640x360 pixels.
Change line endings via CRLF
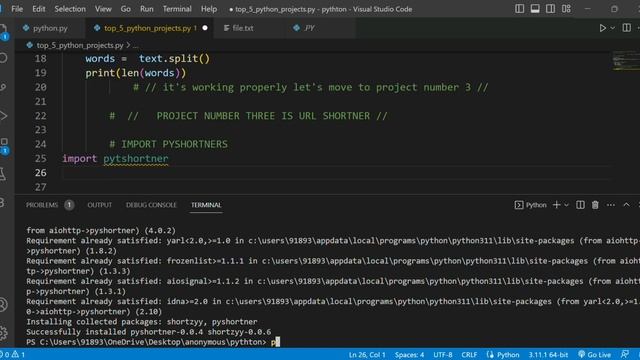click(469, 355)
